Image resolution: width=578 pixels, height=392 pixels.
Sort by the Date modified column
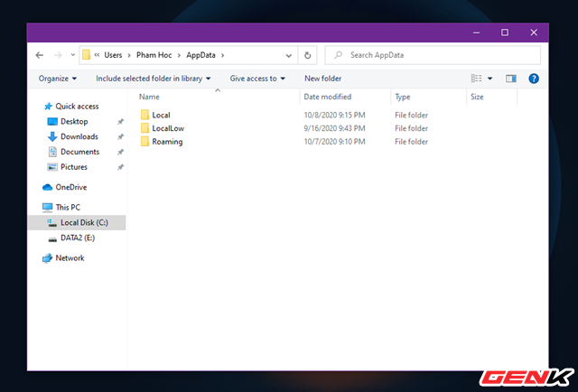point(329,97)
